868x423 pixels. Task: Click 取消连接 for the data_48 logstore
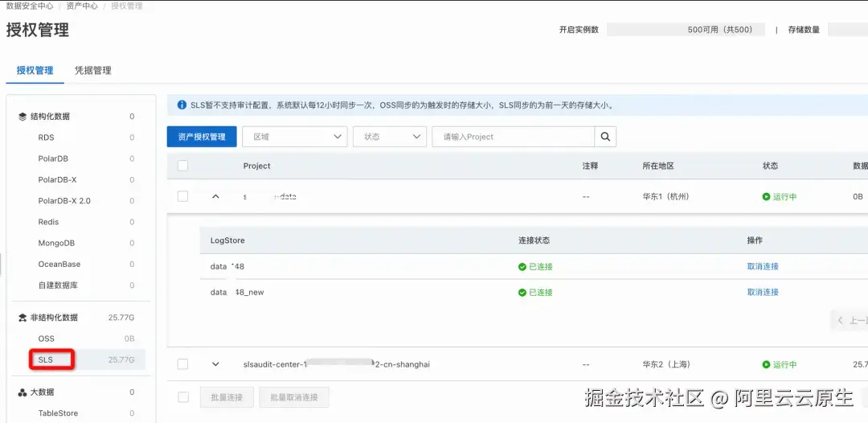[763, 267]
